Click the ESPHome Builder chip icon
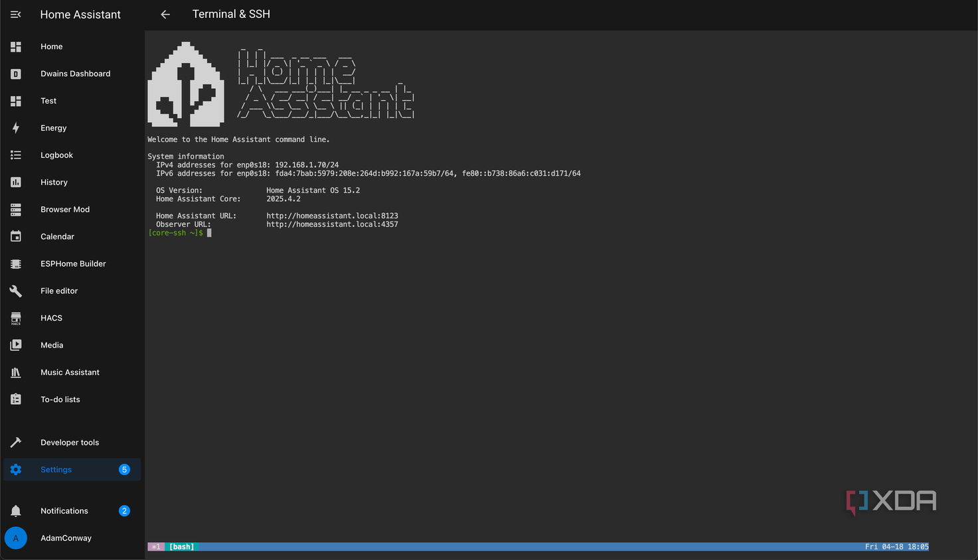The height and width of the screenshot is (560, 978). pos(16,263)
